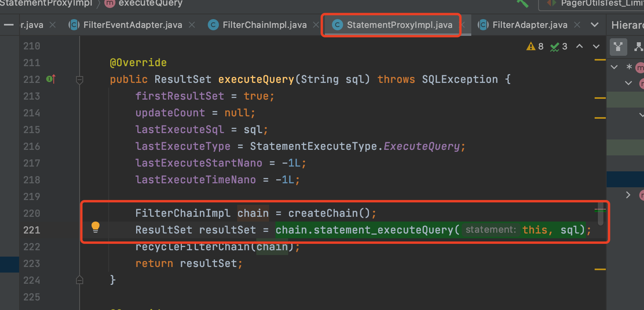Open the hidden editor tabs dropdown
Image resolution: width=644 pixels, height=310 pixels.
595,25
